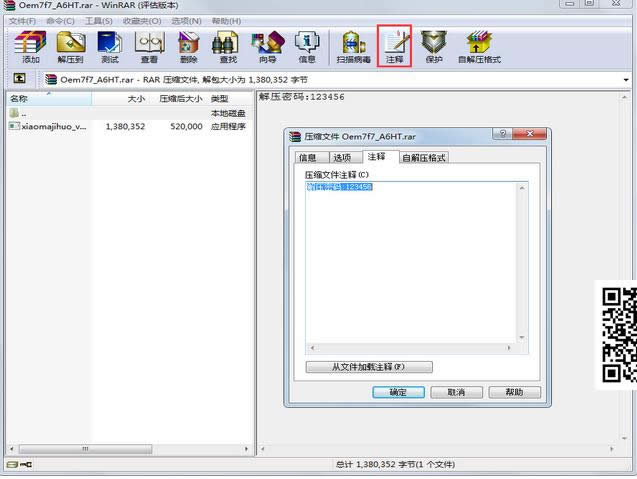Screen dimensions: 637x479
Task: Launch the 向导 (Wizard) toolbar icon
Action: point(267,46)
